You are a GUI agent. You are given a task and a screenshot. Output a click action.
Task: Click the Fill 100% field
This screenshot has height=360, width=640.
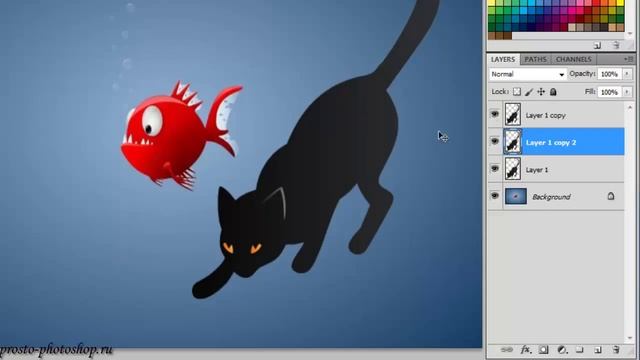(609, 92)
